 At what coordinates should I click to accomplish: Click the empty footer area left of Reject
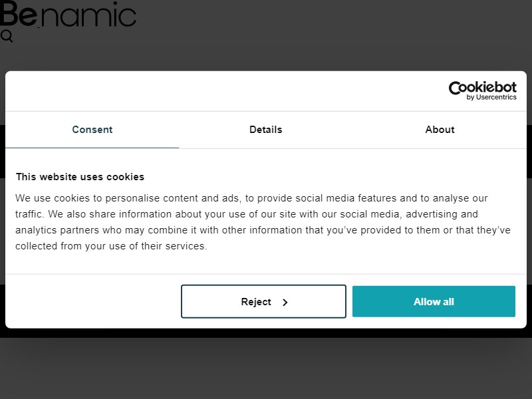click(x=93, y=301)
